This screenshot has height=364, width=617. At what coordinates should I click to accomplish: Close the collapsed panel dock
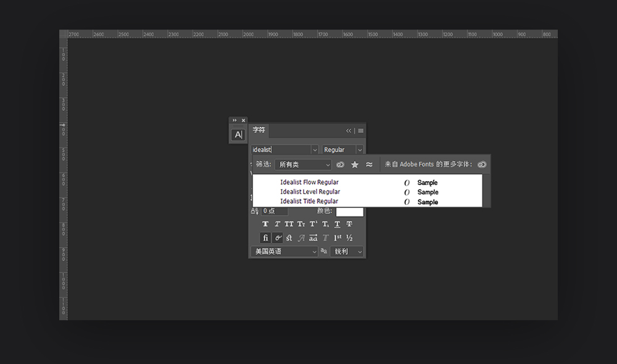point(243,120)
